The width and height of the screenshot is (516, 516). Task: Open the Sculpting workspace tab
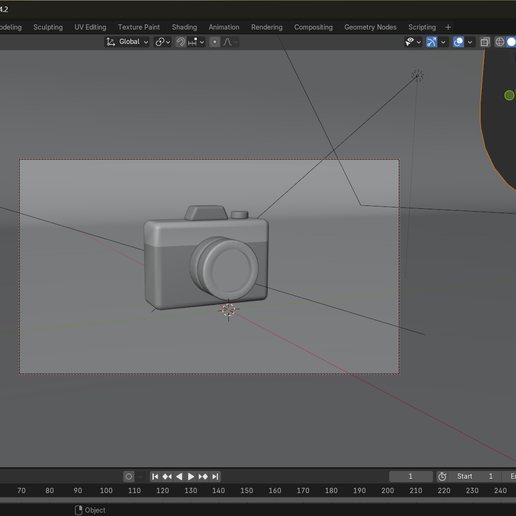coord(48,27)
